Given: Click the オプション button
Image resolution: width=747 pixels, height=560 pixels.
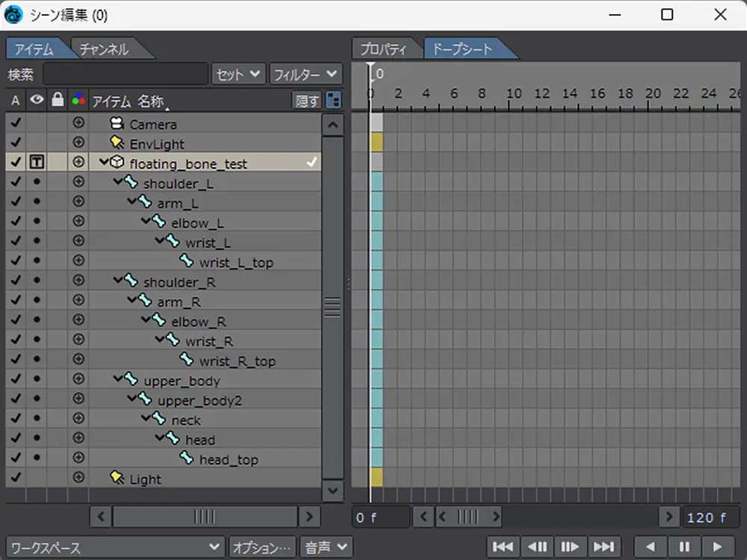Looking at the screenshot, I should point(262,547).
